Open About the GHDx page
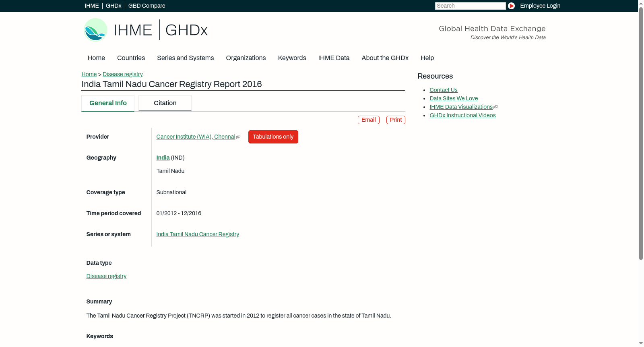The width and height of the screenshot is (644, 347). (x=385, y=58)
